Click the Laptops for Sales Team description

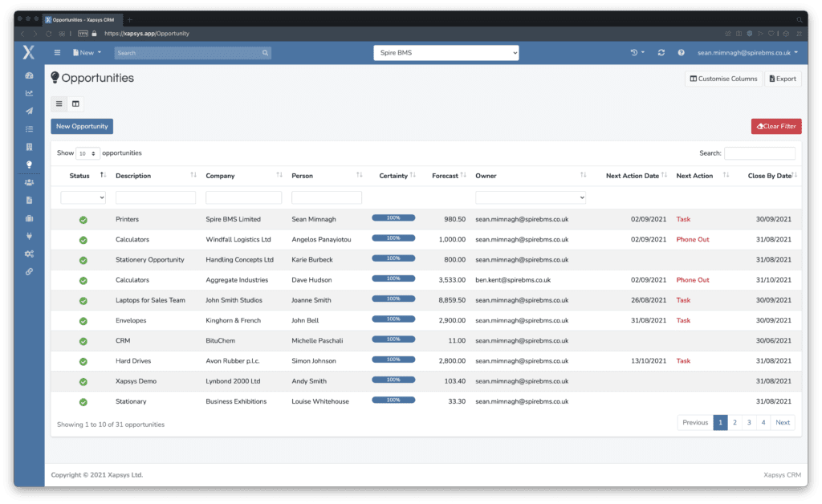150,300
